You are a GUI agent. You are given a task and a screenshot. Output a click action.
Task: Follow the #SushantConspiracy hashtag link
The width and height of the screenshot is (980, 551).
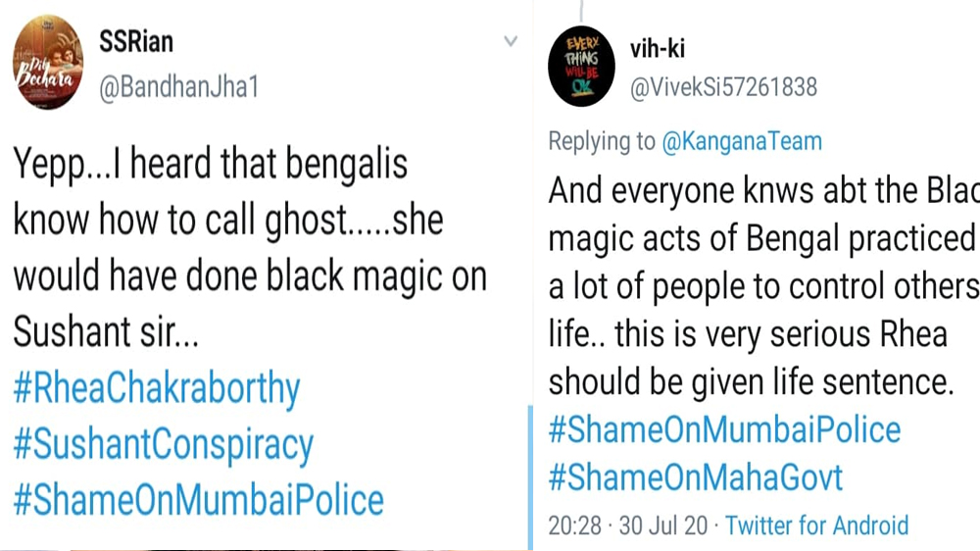pyautogui.click(x=163, y=445)
